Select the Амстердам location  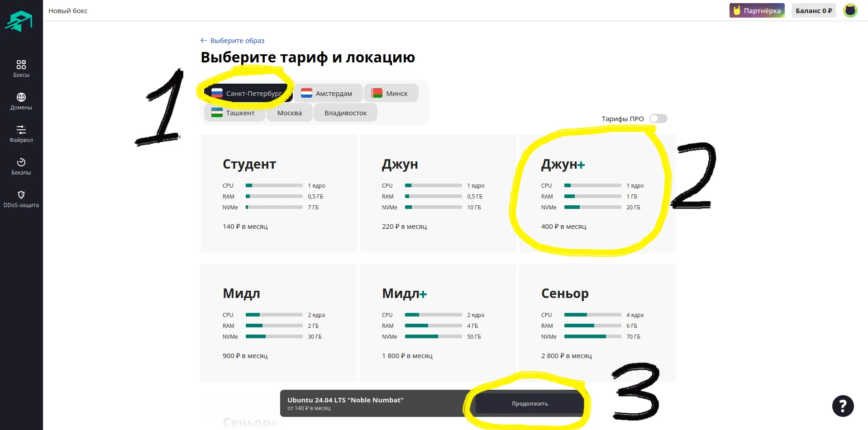click(x=328, y=93)
